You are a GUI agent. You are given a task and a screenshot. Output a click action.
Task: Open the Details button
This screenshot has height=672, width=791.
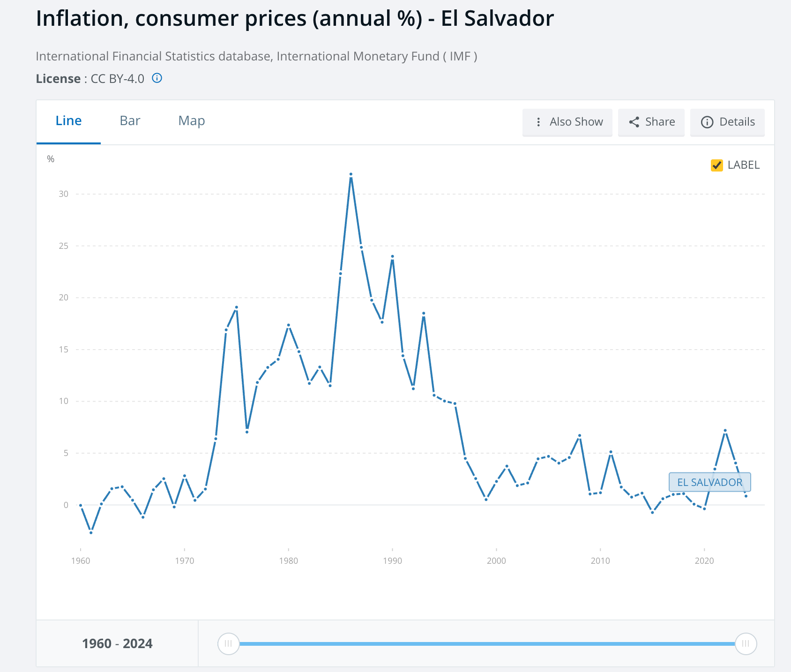pos(727,122)
